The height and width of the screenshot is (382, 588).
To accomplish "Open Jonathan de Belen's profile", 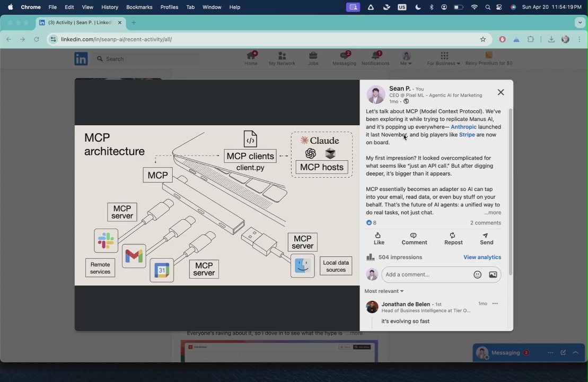I will 406,304.
